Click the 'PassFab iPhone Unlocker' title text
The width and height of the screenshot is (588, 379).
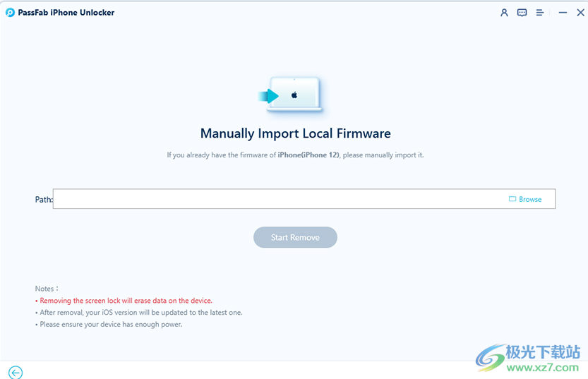tap(66, 13)
